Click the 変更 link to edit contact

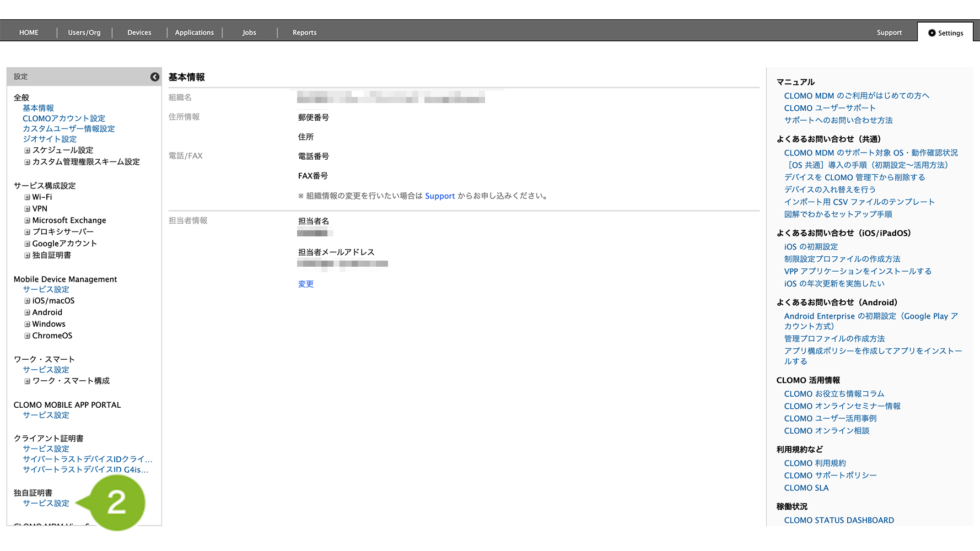pos(306,284)
